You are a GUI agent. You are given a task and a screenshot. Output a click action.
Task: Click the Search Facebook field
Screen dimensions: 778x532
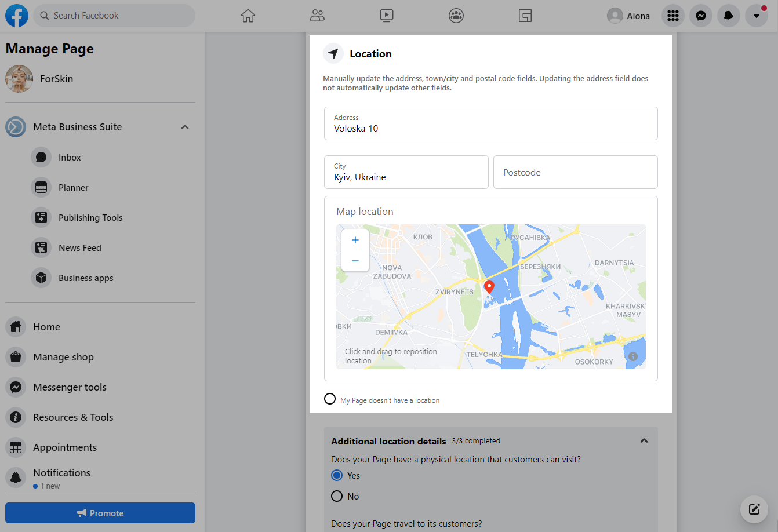click(114, 16)
